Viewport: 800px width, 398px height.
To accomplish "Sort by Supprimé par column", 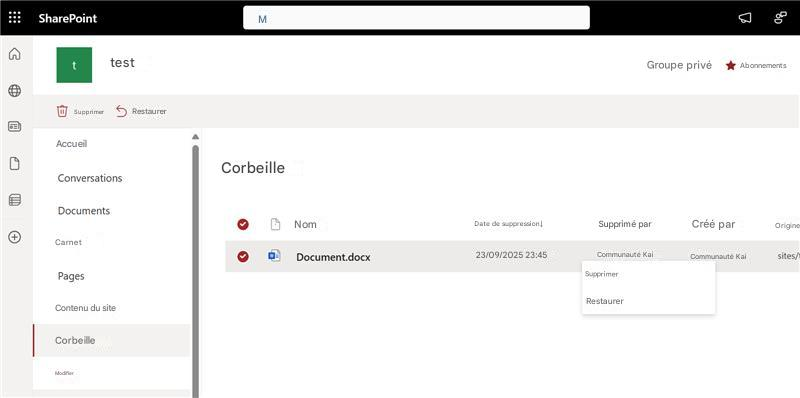I will [624, 223].
